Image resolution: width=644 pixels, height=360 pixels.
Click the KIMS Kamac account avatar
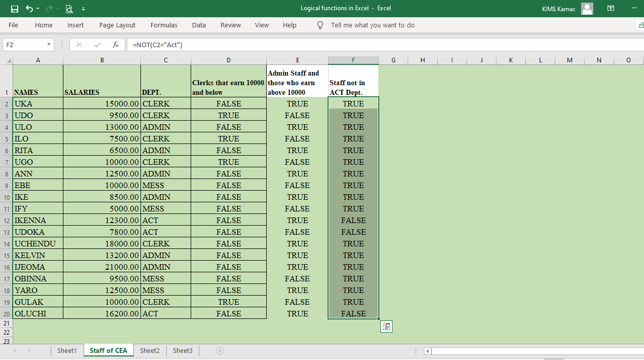tap(587, 8)
